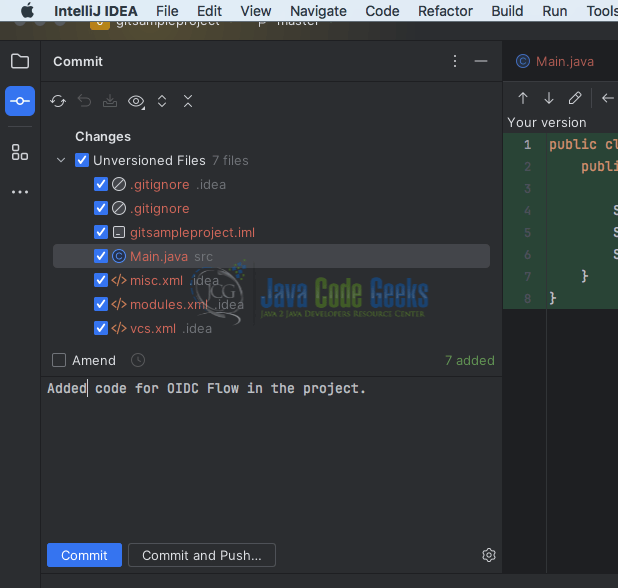Image resolution: width=618 pixels, height=588 pixels.
Task: Open the File menu
Action: tap(167, 11)
